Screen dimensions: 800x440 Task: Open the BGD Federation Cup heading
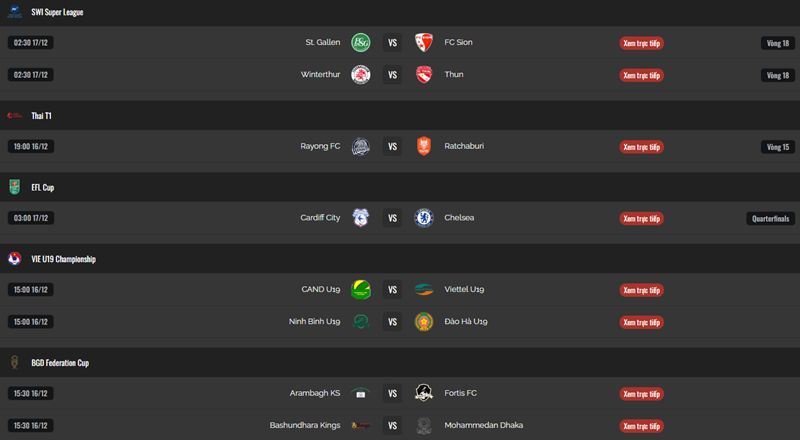(x=60, y=362)
